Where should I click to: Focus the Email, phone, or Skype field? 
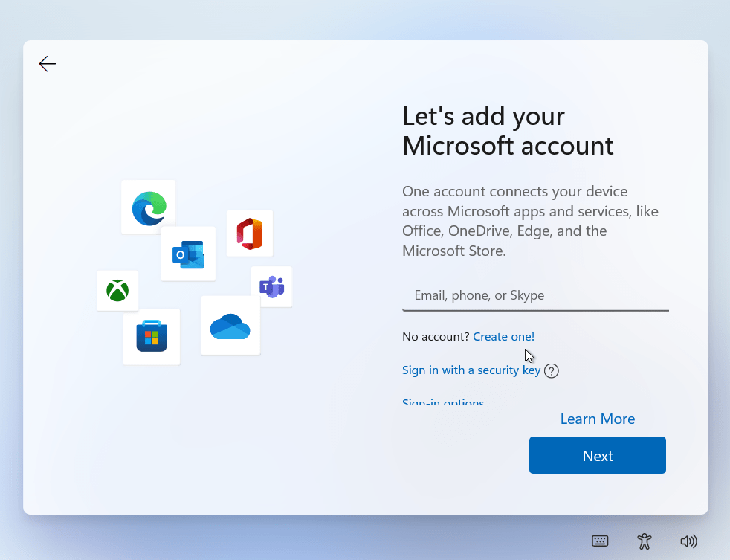[x=535, y=295]
